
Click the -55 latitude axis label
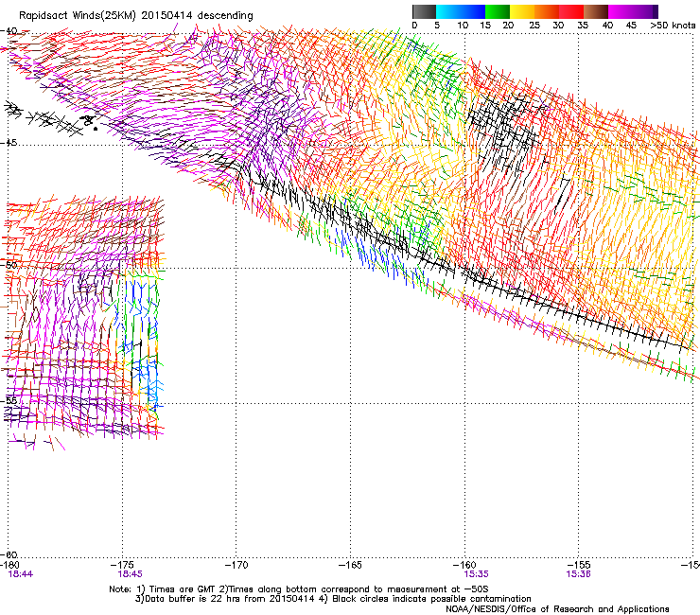click(x=9, y=400)
